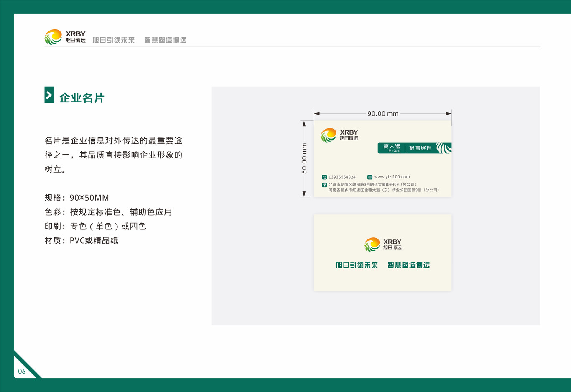Click the 北京市朝阳区 head office address line

372,184
